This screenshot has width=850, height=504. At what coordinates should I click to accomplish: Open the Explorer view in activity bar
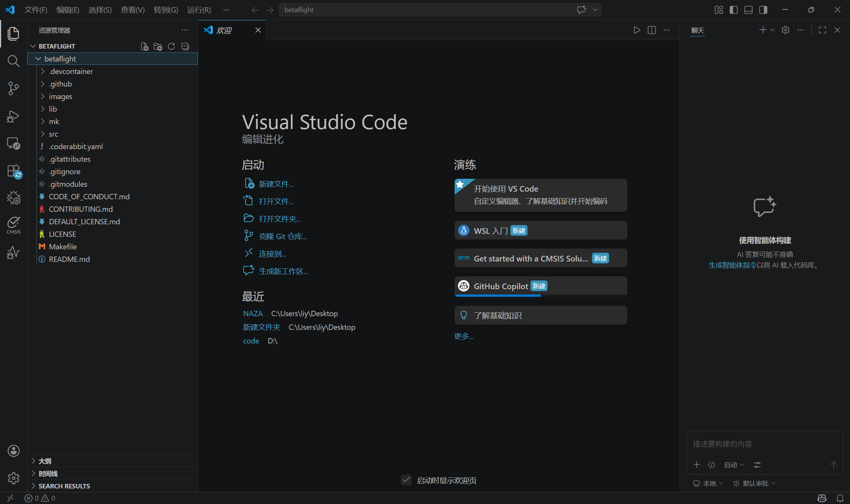(13, 33)
